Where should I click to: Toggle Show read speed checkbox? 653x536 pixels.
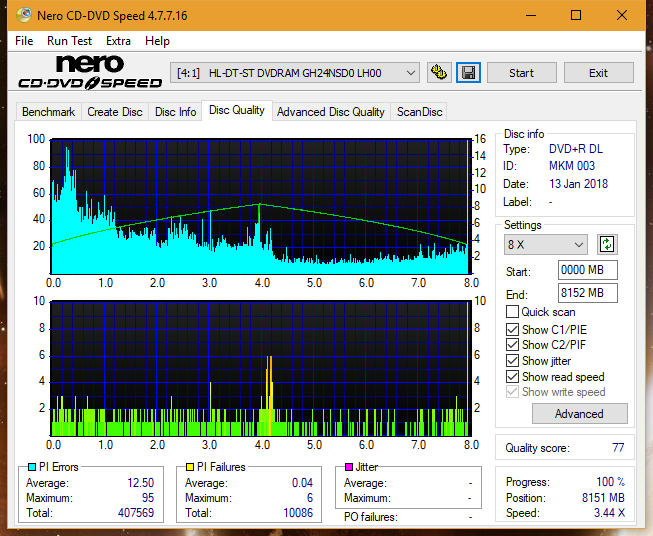tap(512, 376)
